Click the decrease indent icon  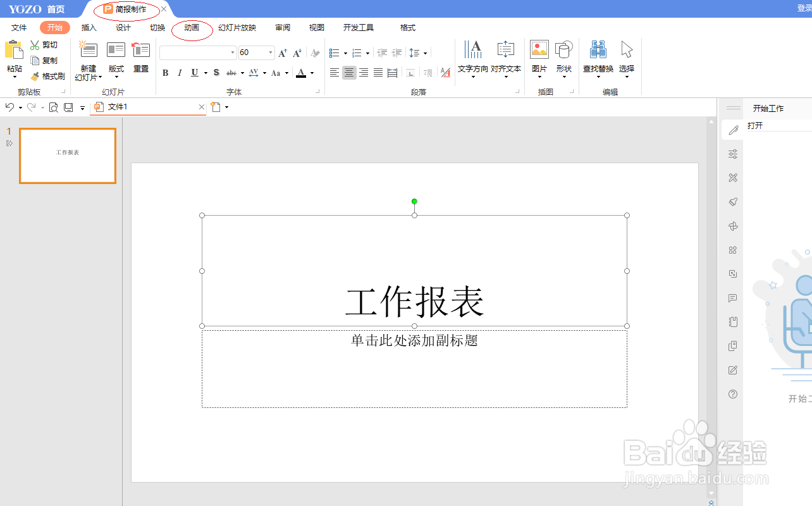382,53
